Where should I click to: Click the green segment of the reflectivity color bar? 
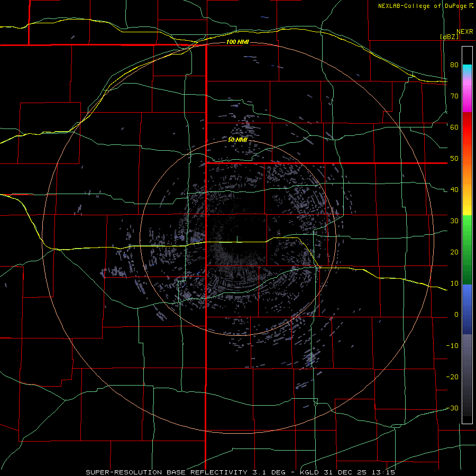click(x=467, y=250)
